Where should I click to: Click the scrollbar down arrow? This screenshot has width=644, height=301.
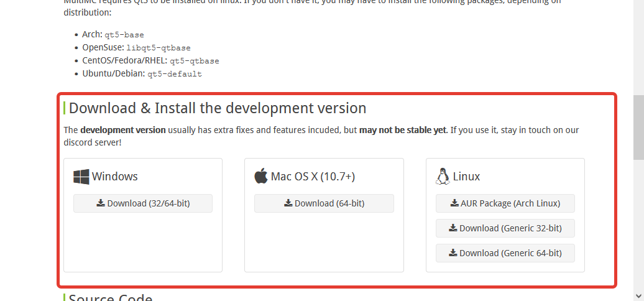click(638, 295)
